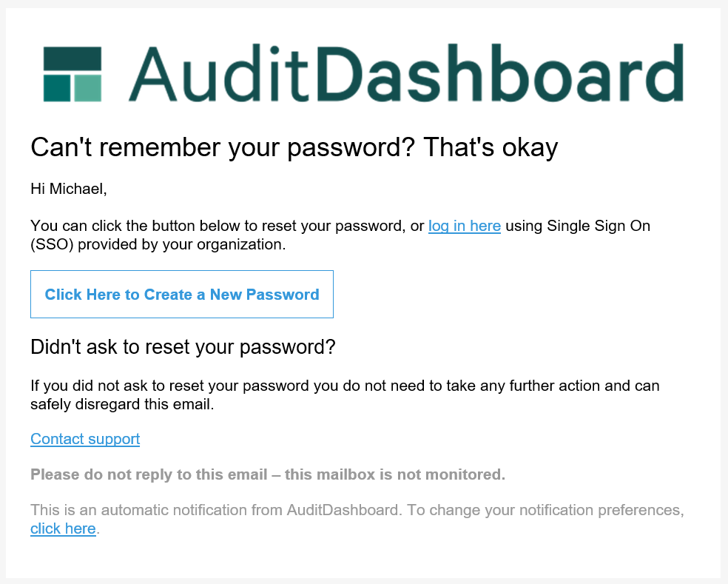
Task: Click the "Please do not reply" bold notice
Action: [268, 474]
